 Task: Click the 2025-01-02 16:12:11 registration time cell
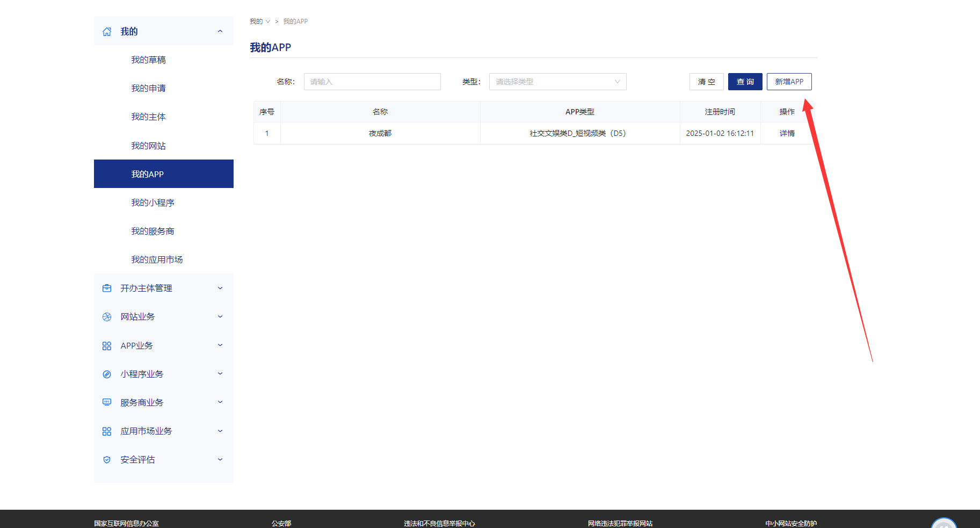(720, 133)
